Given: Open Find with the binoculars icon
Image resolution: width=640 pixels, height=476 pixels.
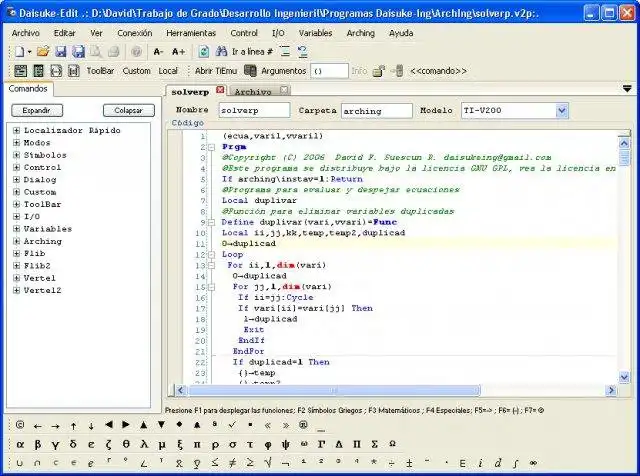Looking at the screenshot, I should pos(221,51).
